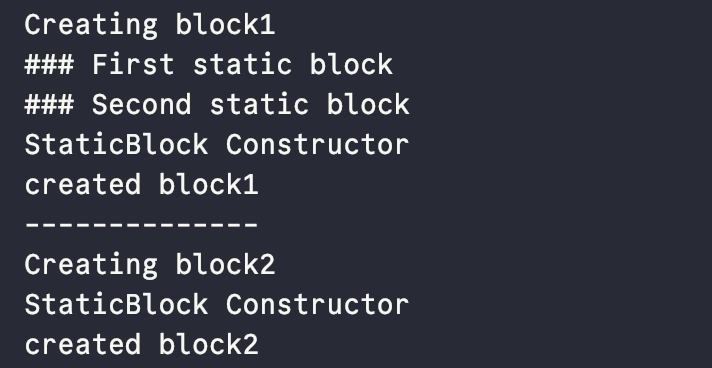Screen dimensions: 712x368
Task: Select the '### First static block' line
Action: click(208, 65)
